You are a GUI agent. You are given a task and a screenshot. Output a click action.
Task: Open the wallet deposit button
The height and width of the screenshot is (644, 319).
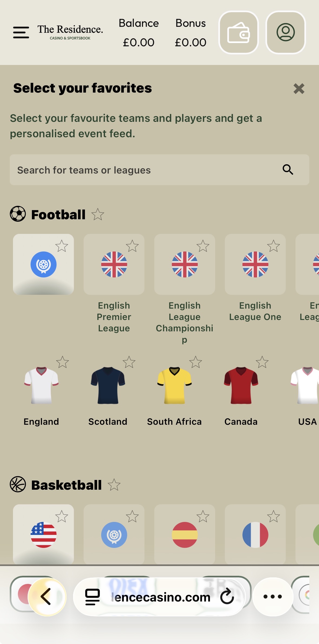coord(238,32)
